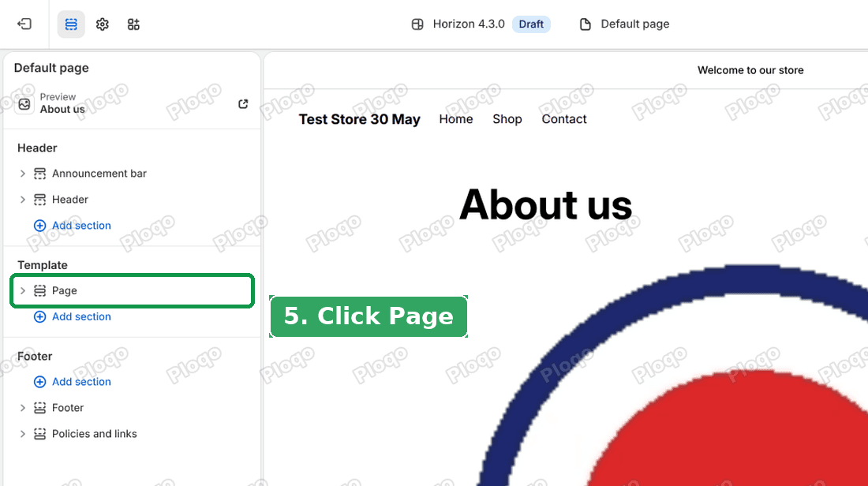Screen dimensions: 868x486
Task: Click the page document icon beside Default page
Action: point(586,24)
